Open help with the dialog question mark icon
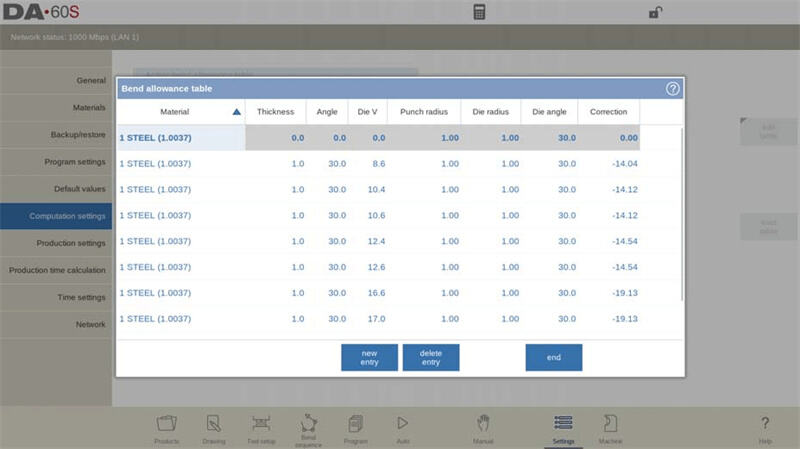Screen dimensions: 800x449 point(673,88)
